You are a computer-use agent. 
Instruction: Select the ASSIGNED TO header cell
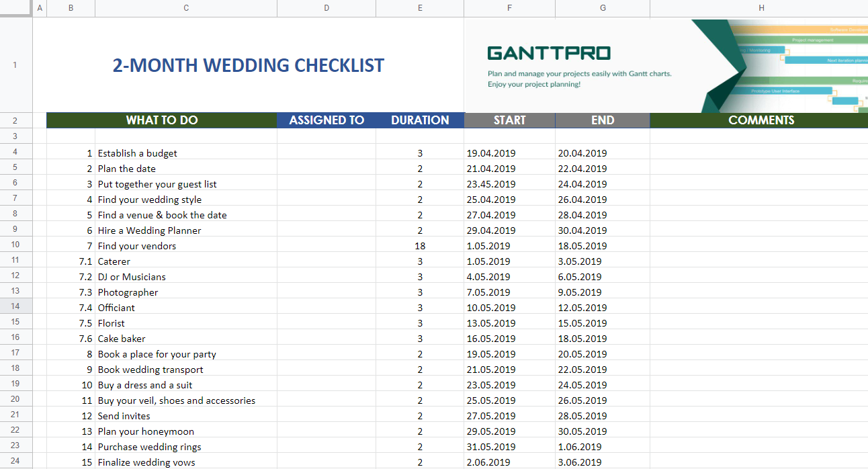(327, 120)
